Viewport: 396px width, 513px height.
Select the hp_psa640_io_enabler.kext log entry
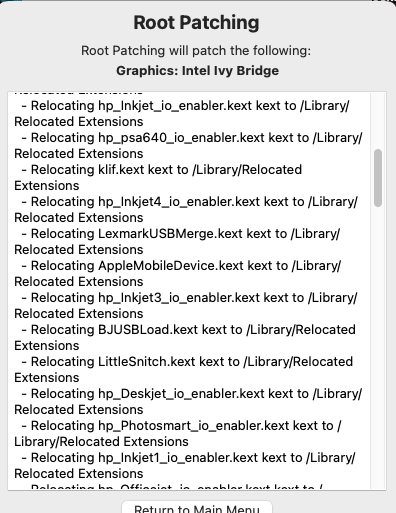coord(188,146)
